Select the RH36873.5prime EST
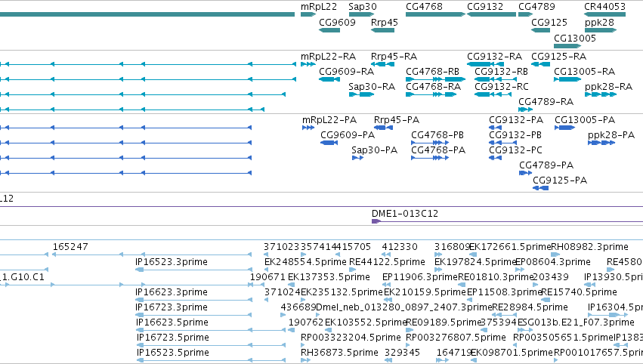 [305, 360]
